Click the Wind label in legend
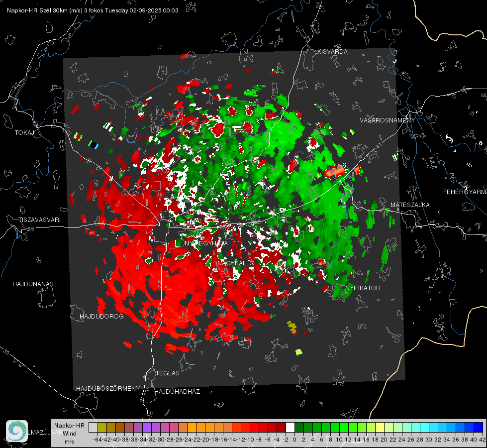 69,433
